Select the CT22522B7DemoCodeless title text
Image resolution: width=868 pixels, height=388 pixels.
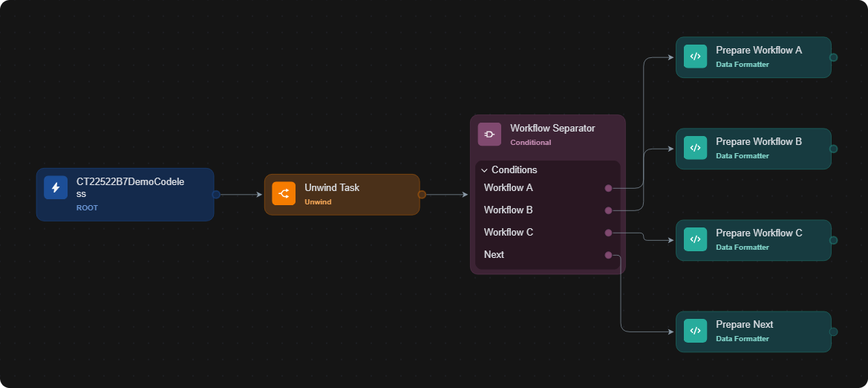(130, 187)
